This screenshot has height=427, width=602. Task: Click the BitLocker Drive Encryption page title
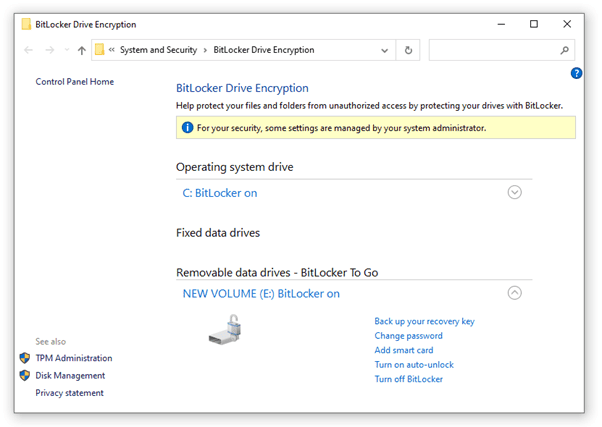(242, 88)
